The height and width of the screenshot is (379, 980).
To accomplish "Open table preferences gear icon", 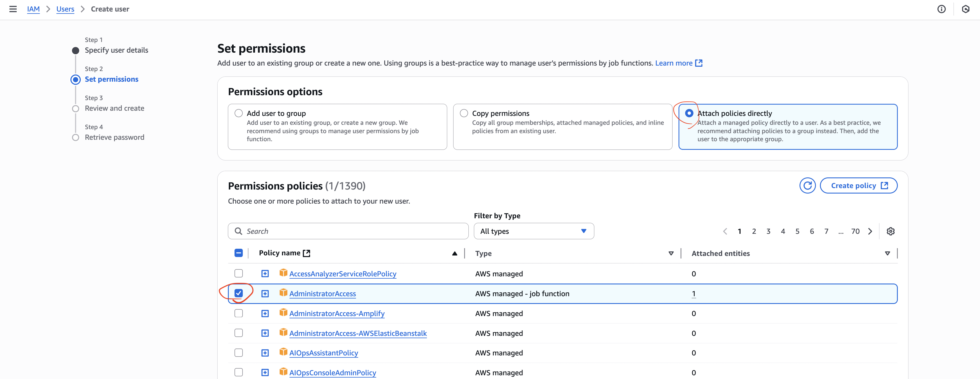I will [x=890, y=231].
